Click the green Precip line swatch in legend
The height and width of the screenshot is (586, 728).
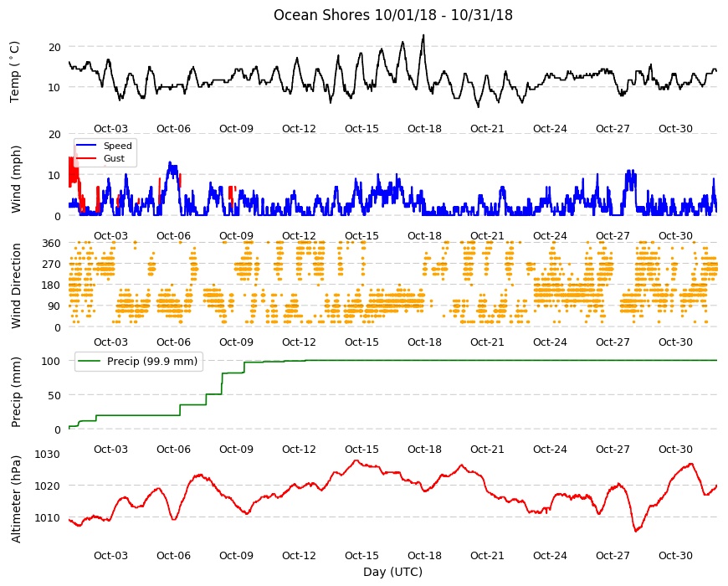click(90, 362)
